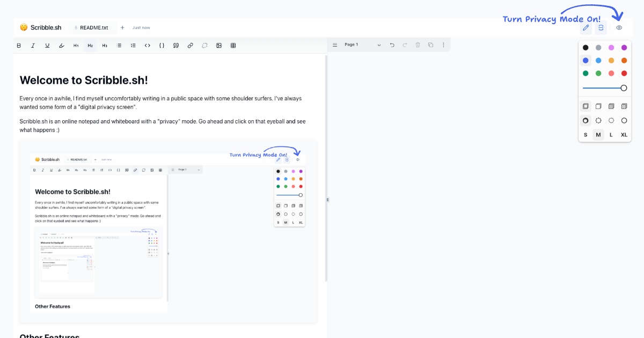
Task: Undo the last whiteboard action
Action: pos(392,45)
